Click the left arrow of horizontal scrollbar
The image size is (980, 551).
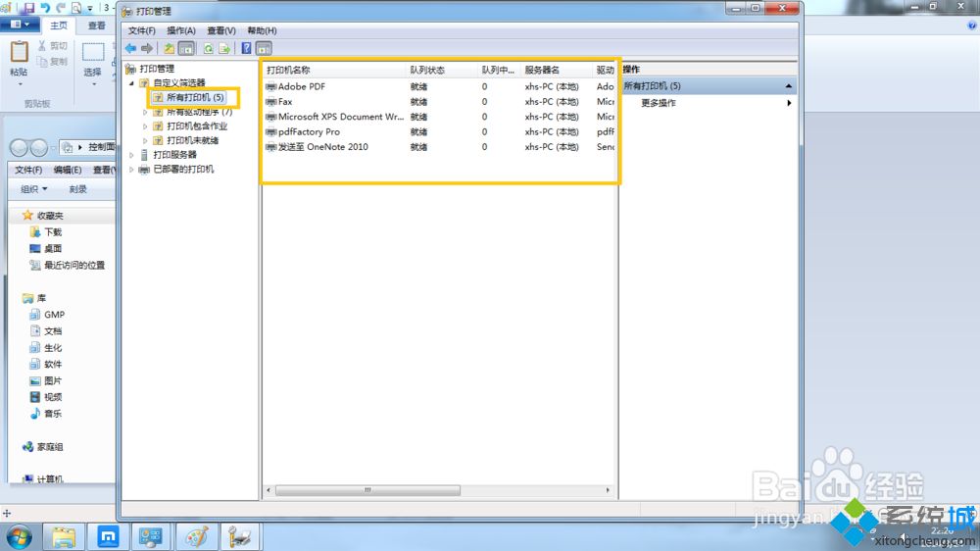pos(269,490)
